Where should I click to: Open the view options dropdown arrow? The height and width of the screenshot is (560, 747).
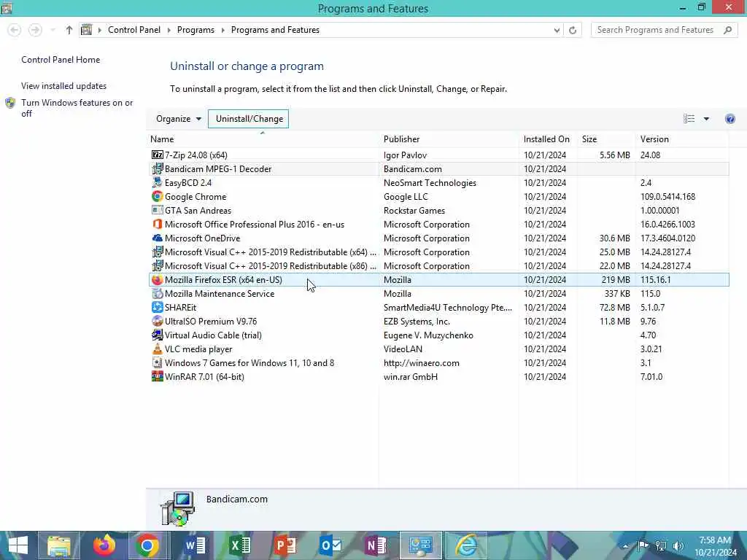(706, 119)
